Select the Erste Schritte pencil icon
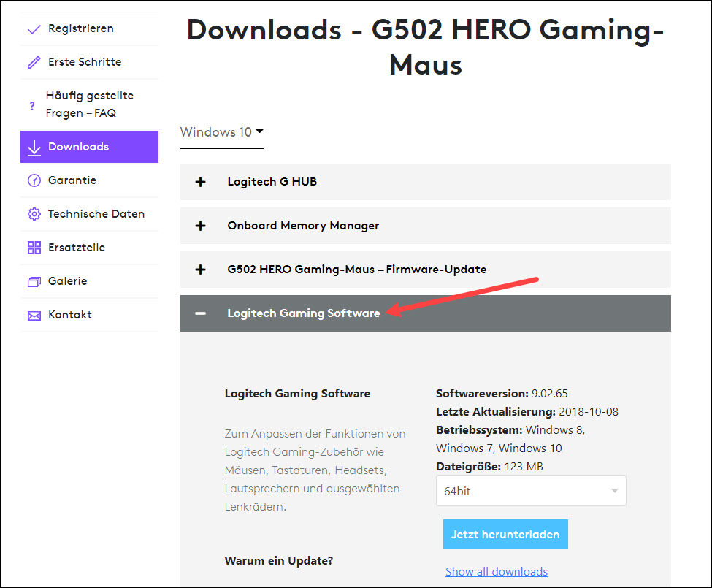 click(33, 62)
